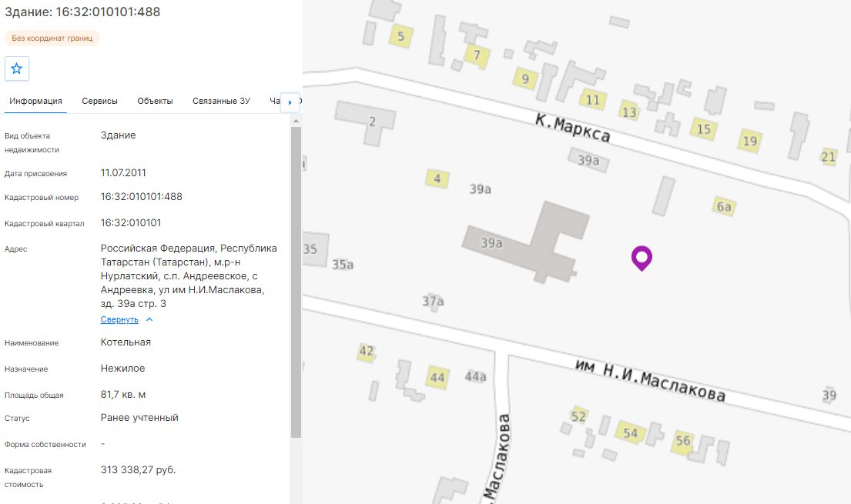Click the status value Ранее учтенный

click(x=139, y=418)
